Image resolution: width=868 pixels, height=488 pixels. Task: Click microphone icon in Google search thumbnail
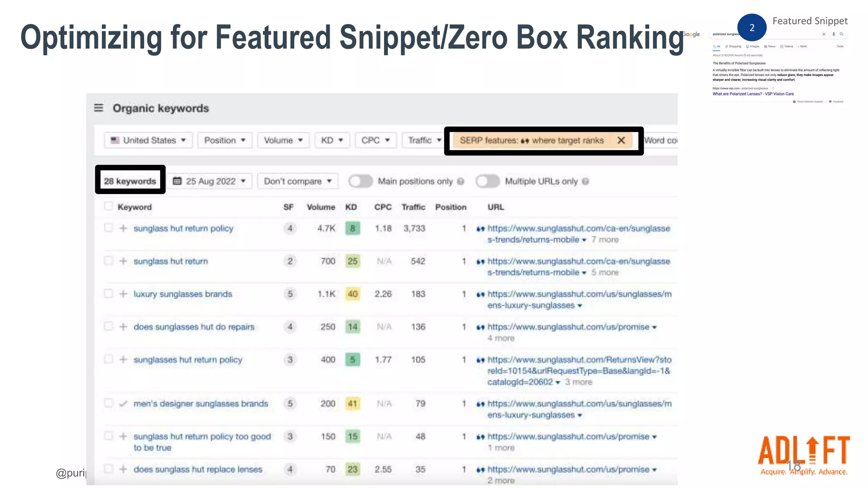click(834, 34)
